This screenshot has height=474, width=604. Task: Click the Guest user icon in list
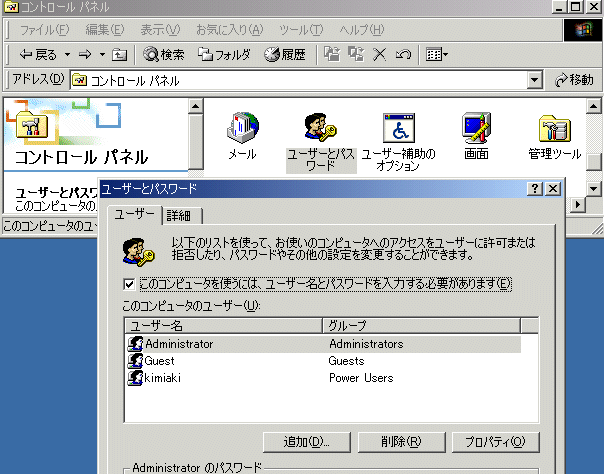click(135, 361)
